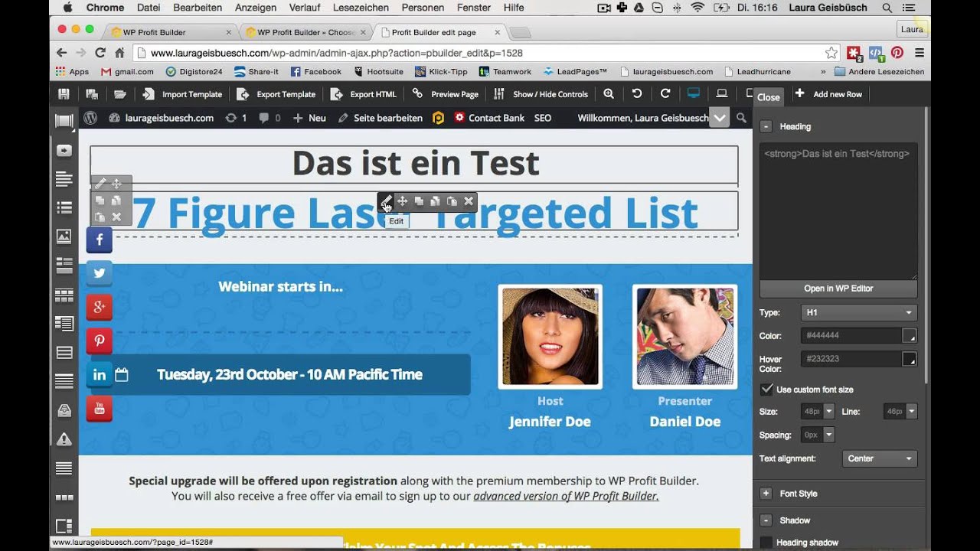Bookmark the page with star icon
Image resolution: width=980 pixels, height=551 pixels.
[831, 53]
